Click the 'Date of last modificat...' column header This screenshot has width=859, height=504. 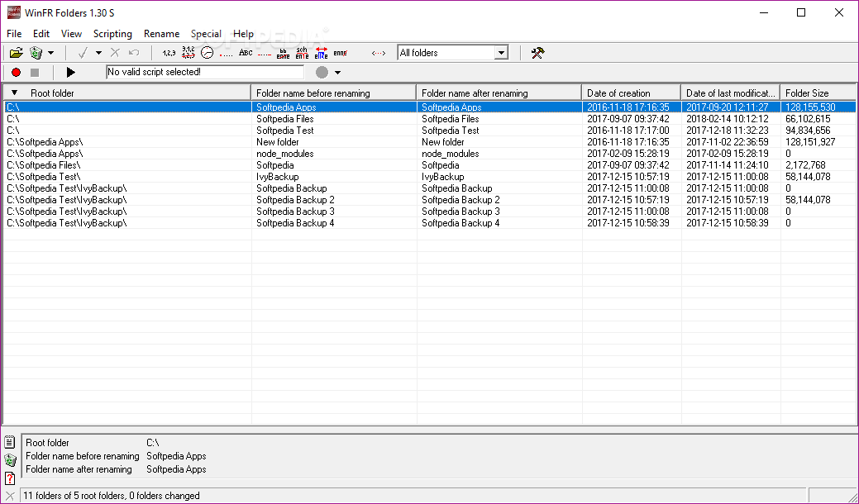(731, 93)
